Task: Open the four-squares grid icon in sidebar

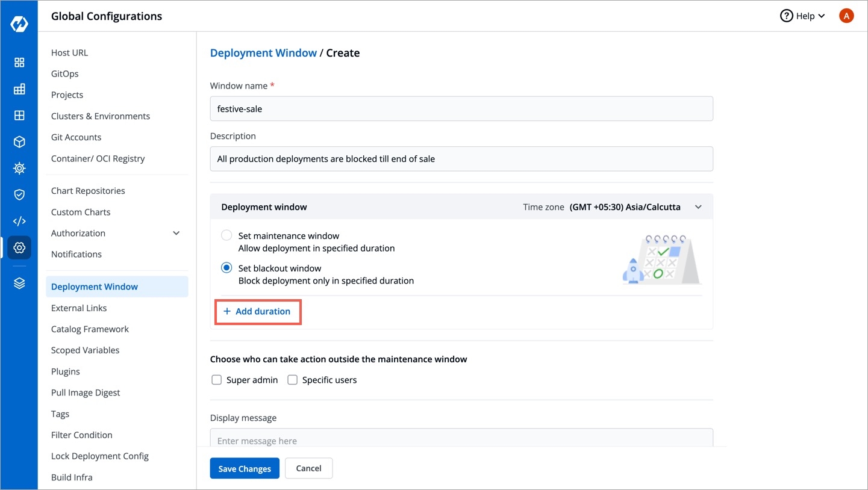Action: [19, 63]
